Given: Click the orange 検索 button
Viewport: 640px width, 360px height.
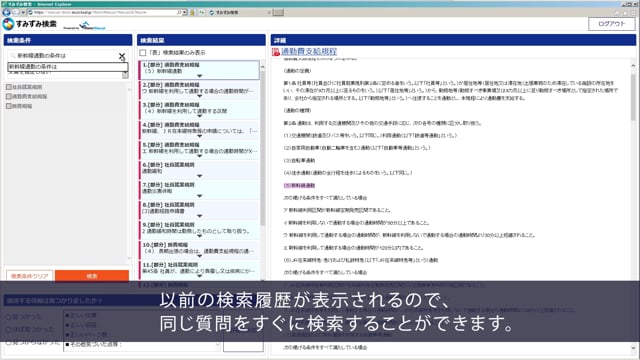Looking at the screenshot, I should click(x=92, y=276).
